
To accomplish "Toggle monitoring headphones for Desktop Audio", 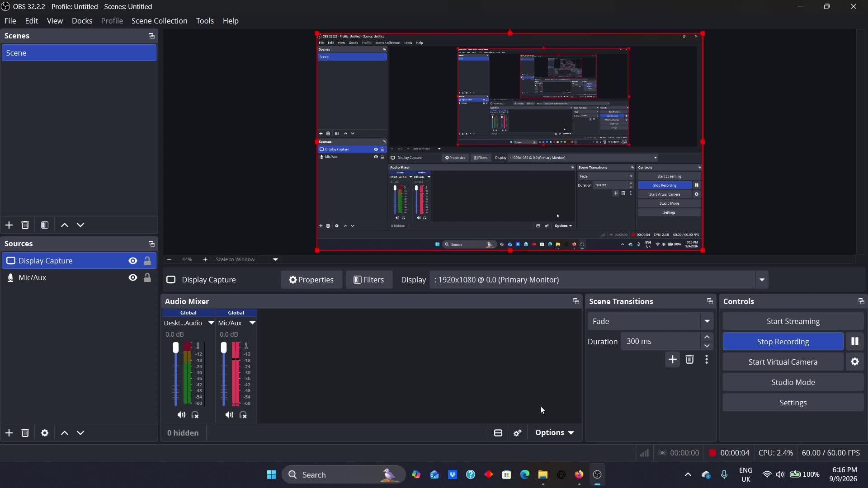I will pyautogui.click(x=195, y=415).
